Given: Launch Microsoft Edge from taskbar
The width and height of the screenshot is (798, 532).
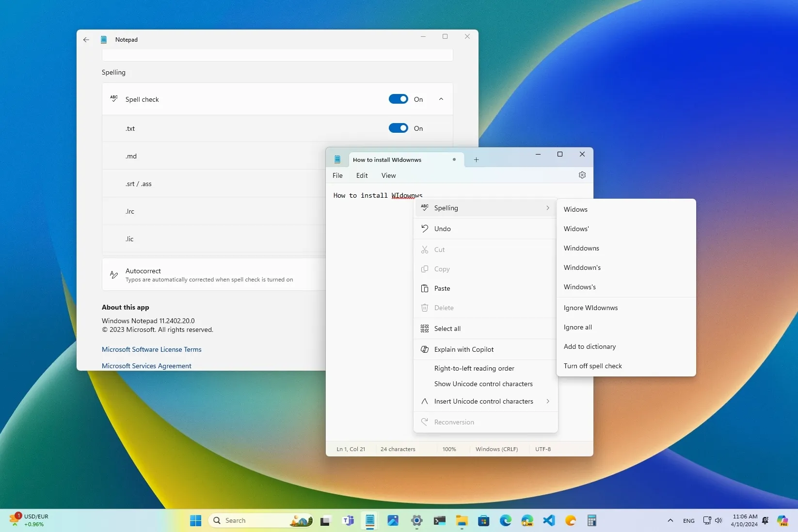Looking at the screenshot, I should coord(506,521).
